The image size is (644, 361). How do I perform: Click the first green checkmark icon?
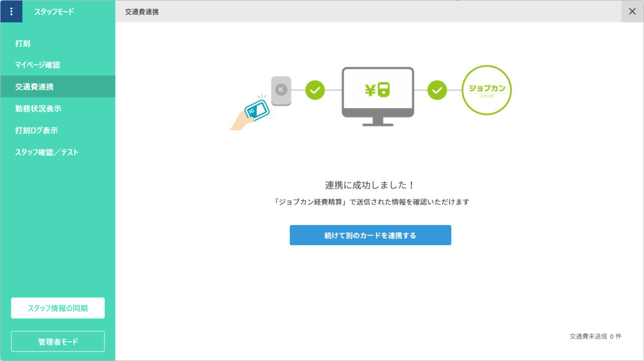[315, 90]
